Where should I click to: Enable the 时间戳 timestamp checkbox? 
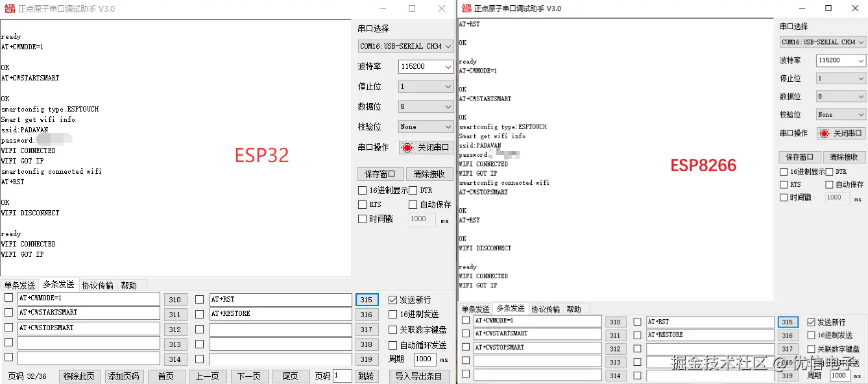362,219
